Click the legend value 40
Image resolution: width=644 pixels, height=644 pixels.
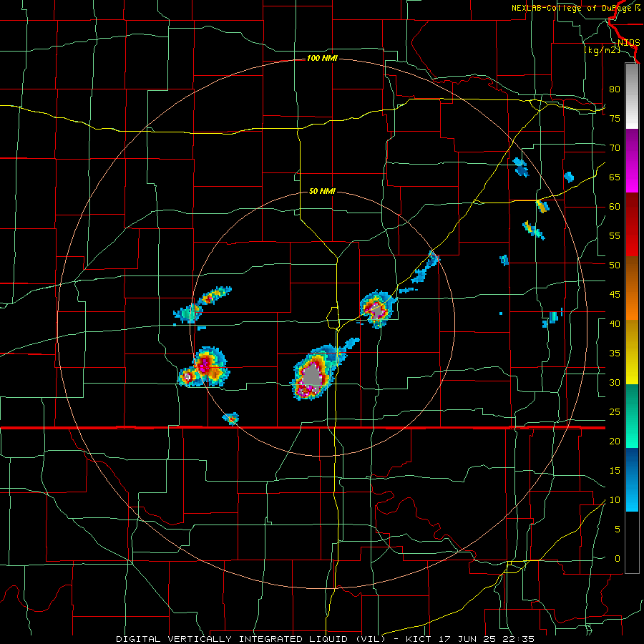pyautogui.click(x=615, y=324)
